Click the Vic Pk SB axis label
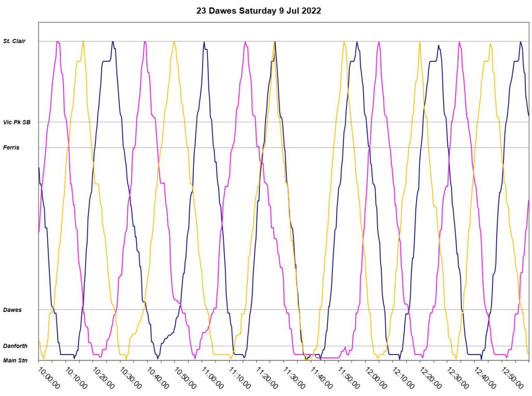The width and height of the screenshot is (532, 396). click(17, 122)
